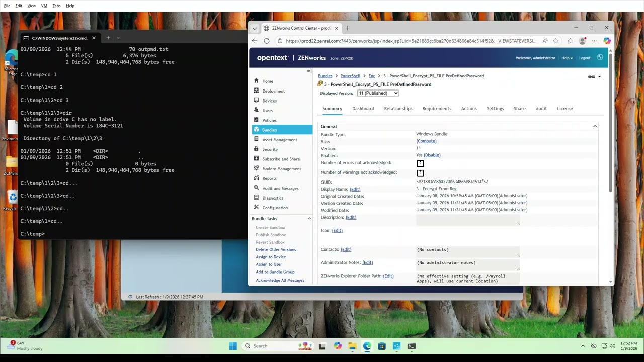Click the errors not acknowledged count box
Image resolution: width=644 pixels, height=362 pixels.
click(420, 163)
